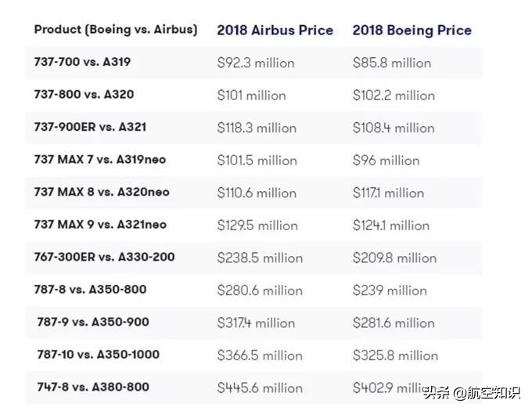Click the "2018 Airbus Price" column header
This screenshot has height=411, width=532.
[275, 31]
